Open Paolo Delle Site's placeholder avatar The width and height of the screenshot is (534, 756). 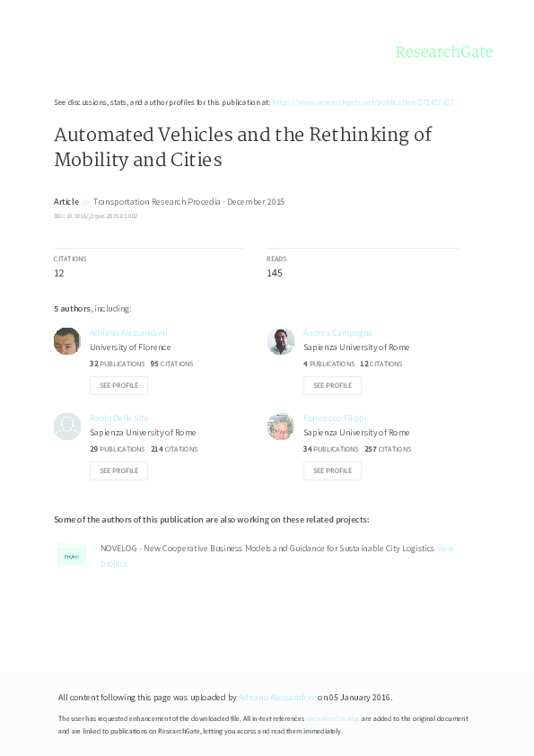coord(66,426)
